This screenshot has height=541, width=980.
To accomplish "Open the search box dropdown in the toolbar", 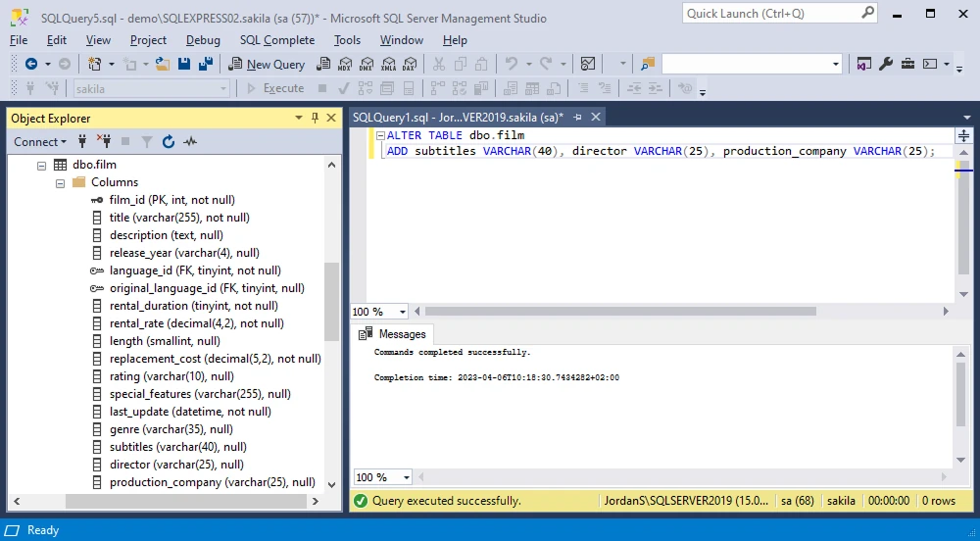I will tap(835, 64).
